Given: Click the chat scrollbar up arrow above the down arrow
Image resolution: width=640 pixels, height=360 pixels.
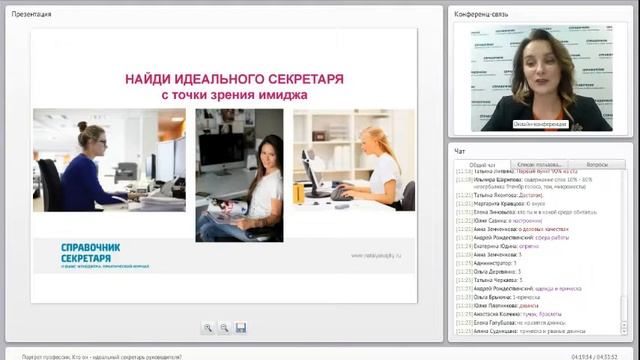Looking at the screenshot, I should tap(623, 325).
